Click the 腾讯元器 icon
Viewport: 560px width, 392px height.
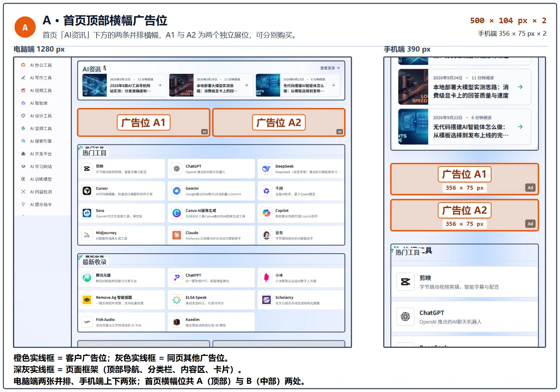pyautogui.click(x=87, y=278)
